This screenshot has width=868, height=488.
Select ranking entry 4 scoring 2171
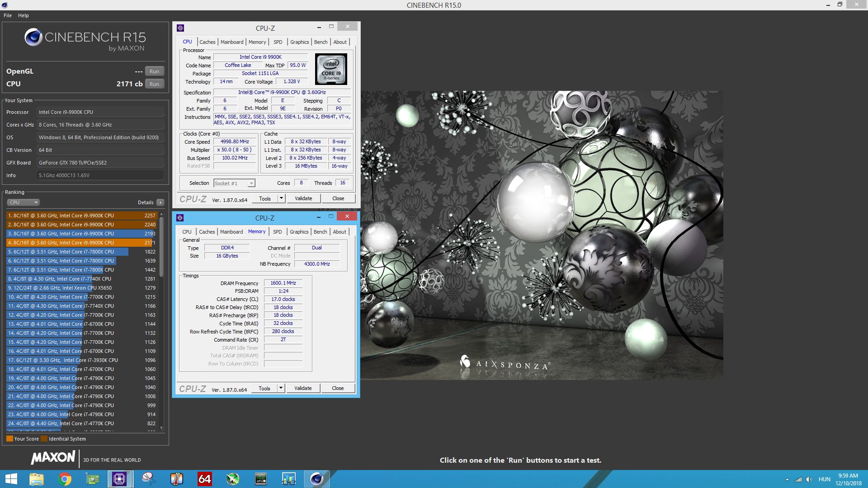coord(81,243)
